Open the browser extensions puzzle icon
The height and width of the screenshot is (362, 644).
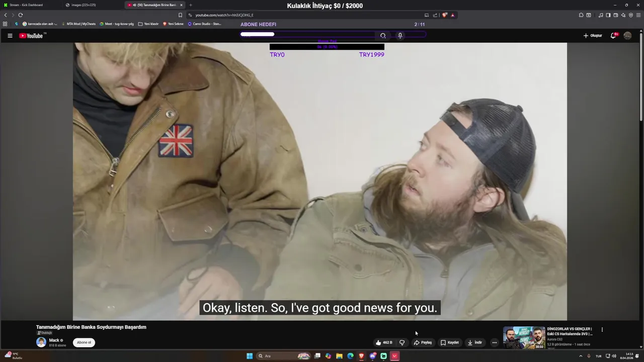pos(581,15)
